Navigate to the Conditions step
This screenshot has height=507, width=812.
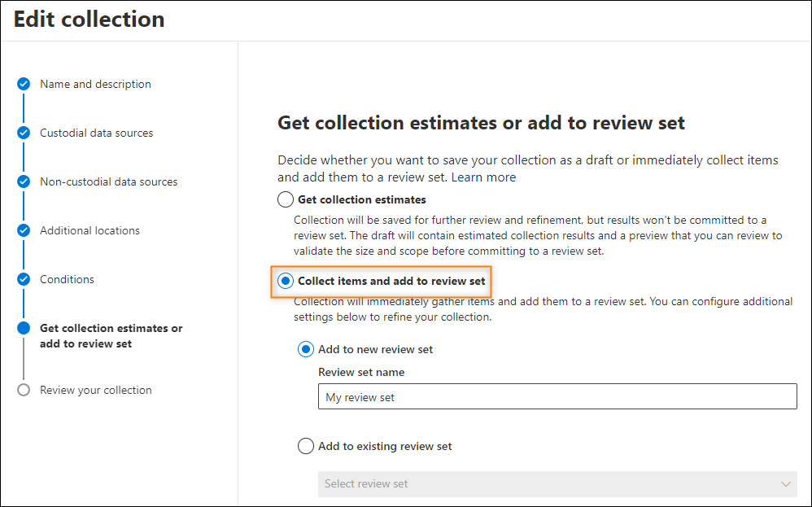point(67,279)
